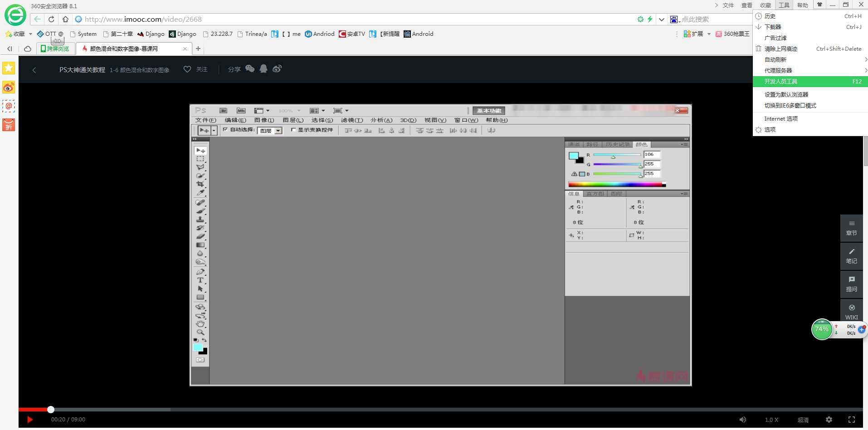868x430 pixels.
Task: Go to the browser home page icon
Action: pos(65,19)
